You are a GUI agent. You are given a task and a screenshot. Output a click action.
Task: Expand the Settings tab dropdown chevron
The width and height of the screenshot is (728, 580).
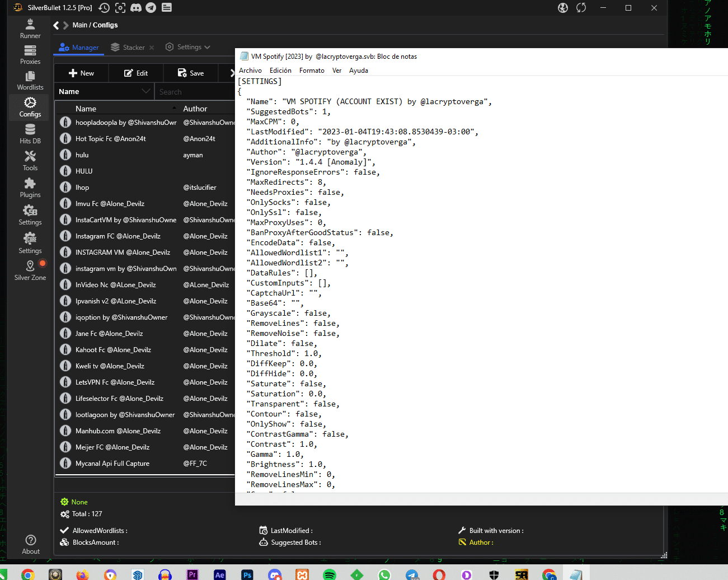coord(208,48)
